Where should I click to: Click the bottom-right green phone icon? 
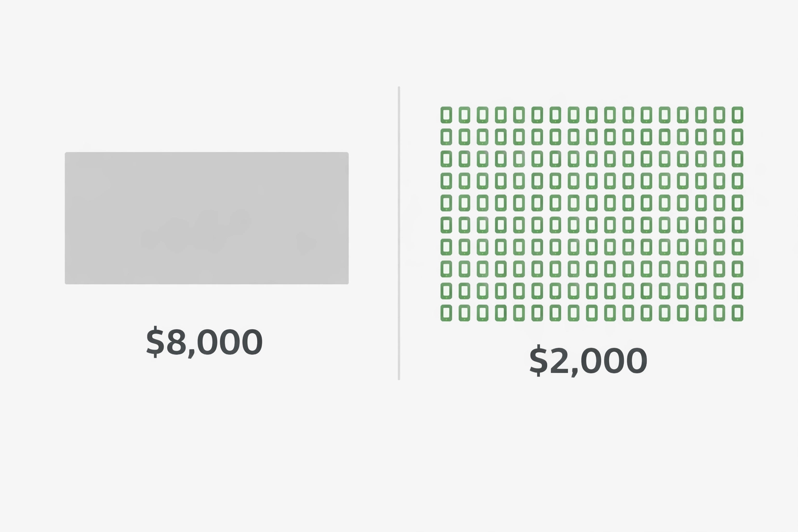coord(737,313)
